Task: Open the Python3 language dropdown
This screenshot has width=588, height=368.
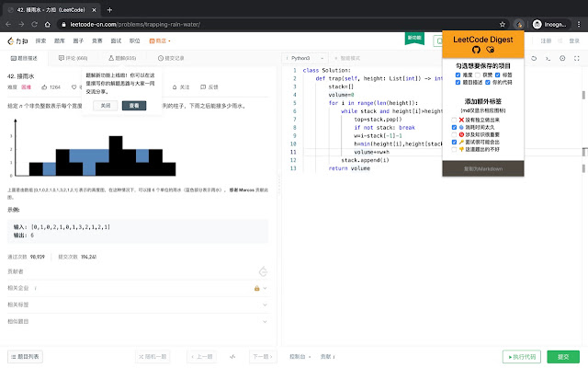Action: tap(305, 58)
